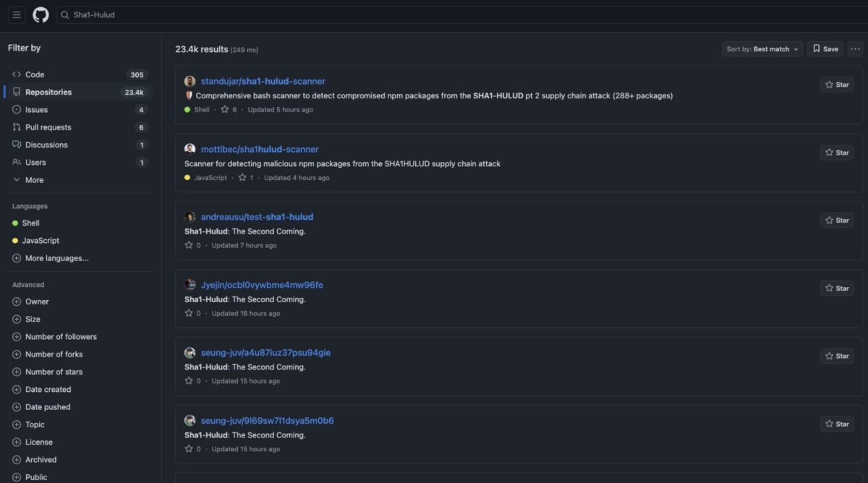Click the mottibec user avatar
This screenshot has width=868, height=483.
[x=190, y=149]
